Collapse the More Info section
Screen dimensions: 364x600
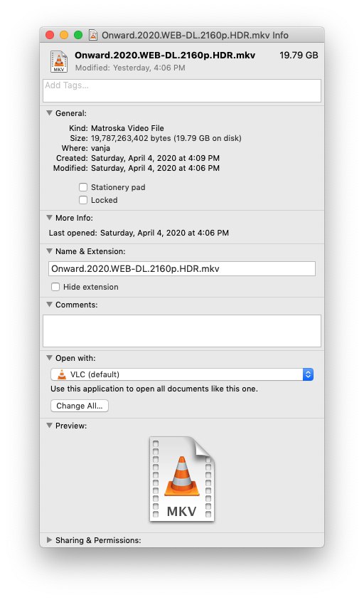(49, 217)
